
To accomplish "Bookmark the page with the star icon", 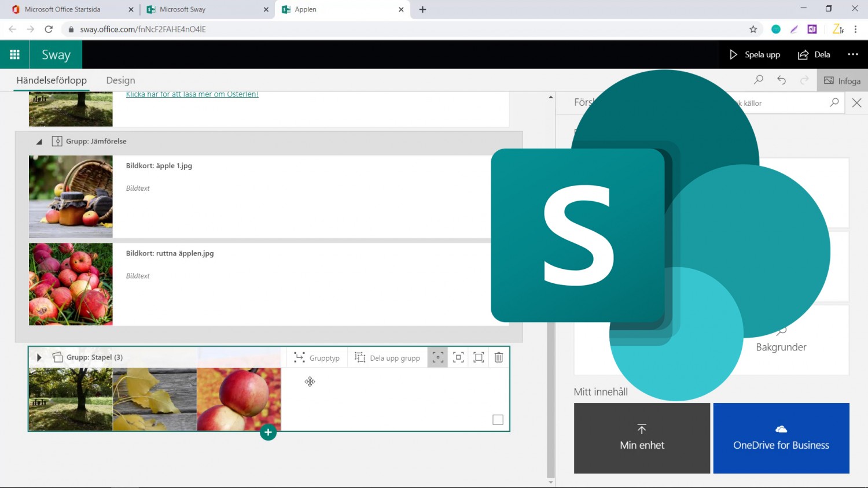I will [753, 29].
